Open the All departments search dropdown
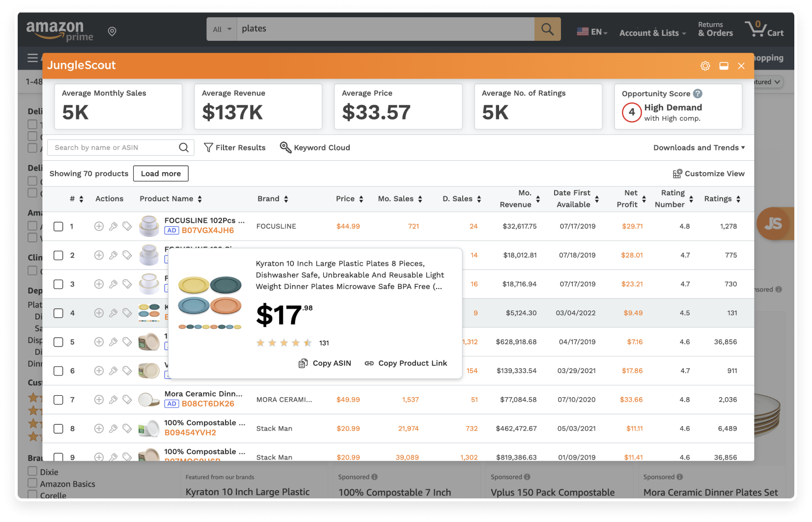 pos(222,29)
